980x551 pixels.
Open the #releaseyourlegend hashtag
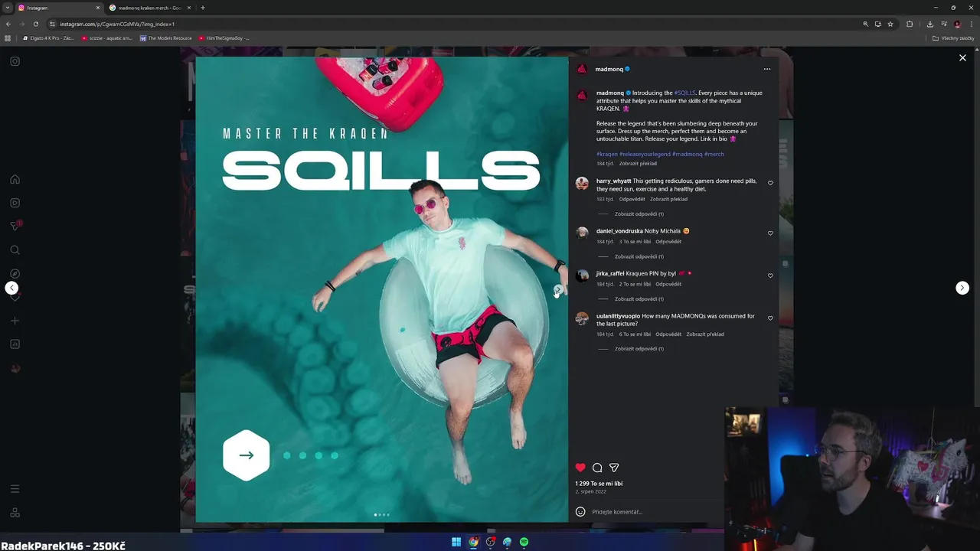(645, 154)
